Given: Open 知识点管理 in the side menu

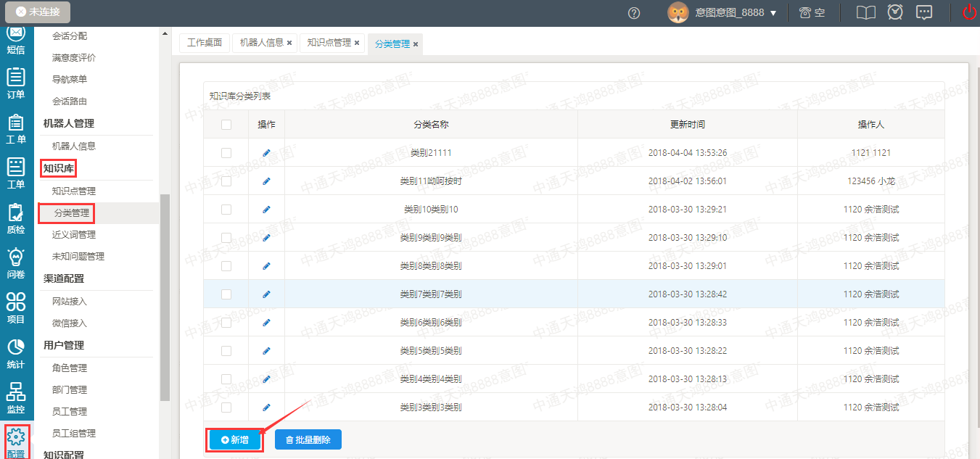Looking at the screenshot, I should pos(74,191).
